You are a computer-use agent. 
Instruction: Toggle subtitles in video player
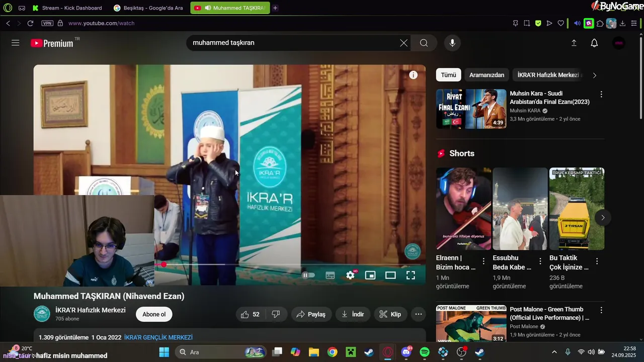[330, 275]
